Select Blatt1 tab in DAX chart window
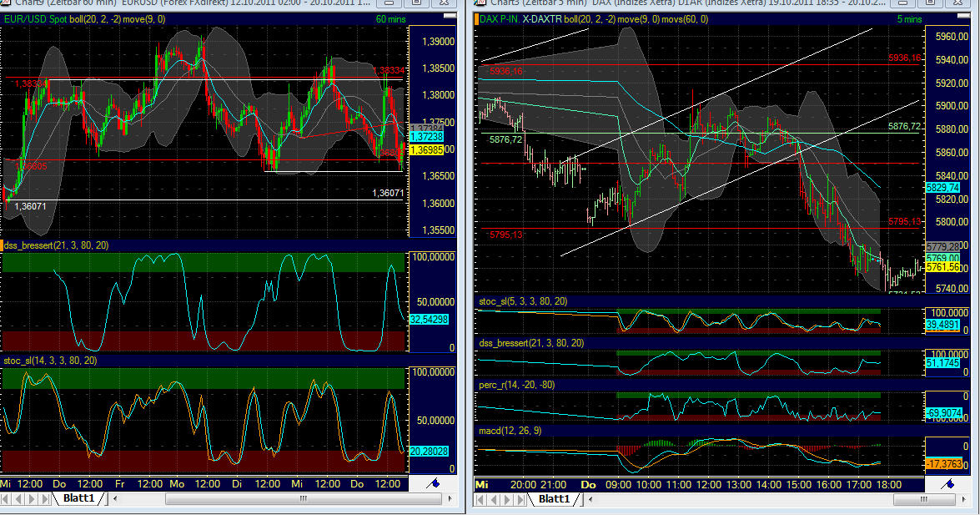This screenshot has width=980, height=515. pos(555,499)
